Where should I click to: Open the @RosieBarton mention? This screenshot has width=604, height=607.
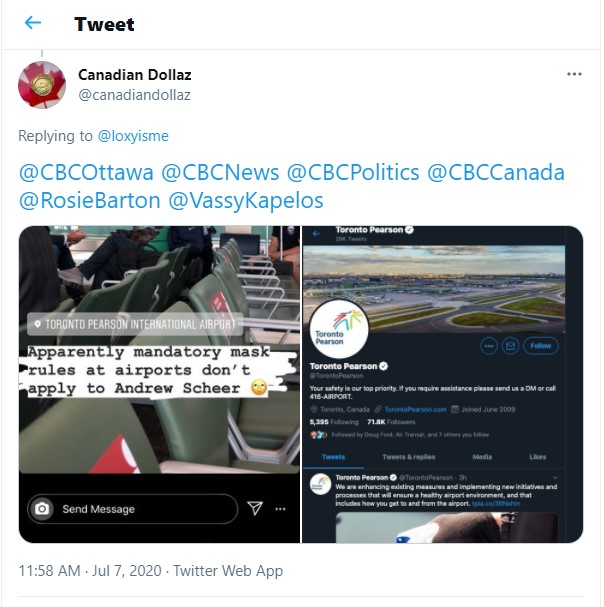(x=89, y=201)
